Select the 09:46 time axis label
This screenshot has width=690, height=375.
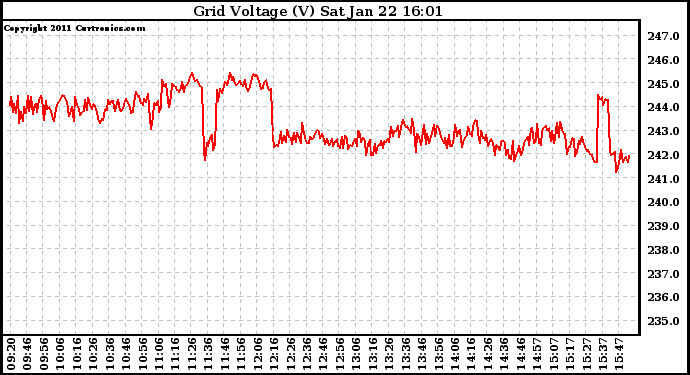[27, 354]
